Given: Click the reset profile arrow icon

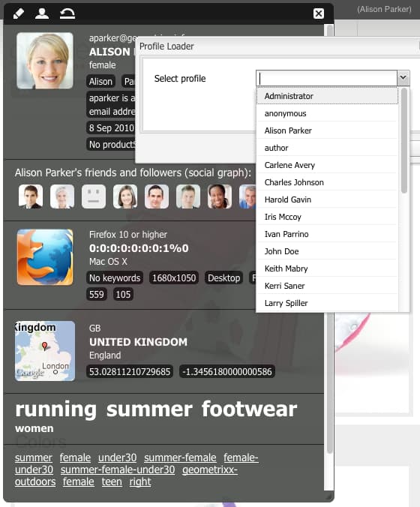Looking at the screenshot, I should pyautogui.click(x=67, y=13).
